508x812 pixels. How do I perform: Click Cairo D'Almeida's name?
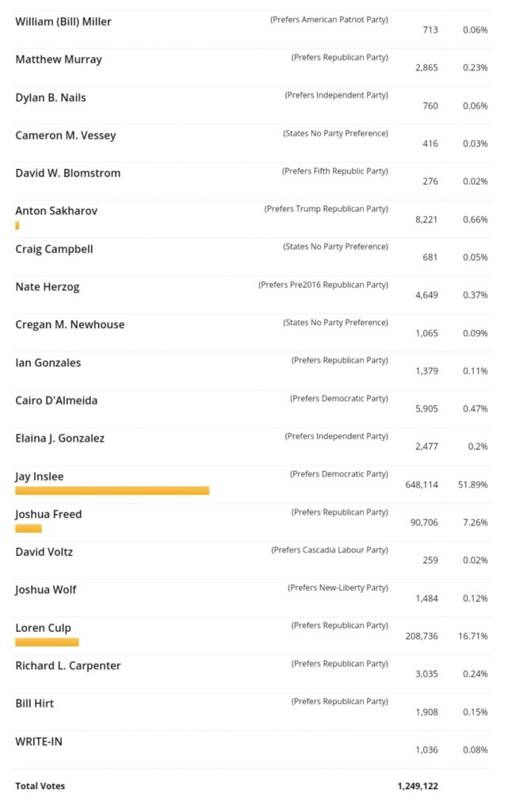click(x=56, y=400)
